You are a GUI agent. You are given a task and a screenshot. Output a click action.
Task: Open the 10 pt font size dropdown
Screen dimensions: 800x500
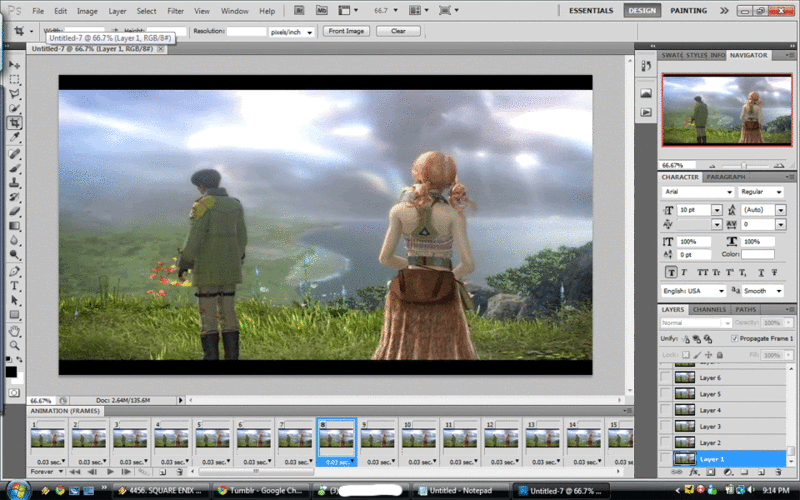(x=716, y=210)
